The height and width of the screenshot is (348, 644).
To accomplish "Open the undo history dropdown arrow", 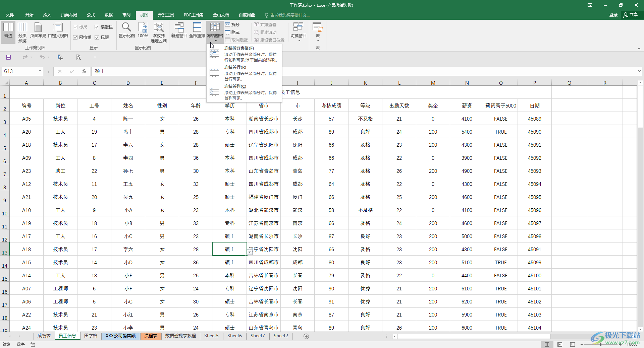I will (x=49, y=57).
